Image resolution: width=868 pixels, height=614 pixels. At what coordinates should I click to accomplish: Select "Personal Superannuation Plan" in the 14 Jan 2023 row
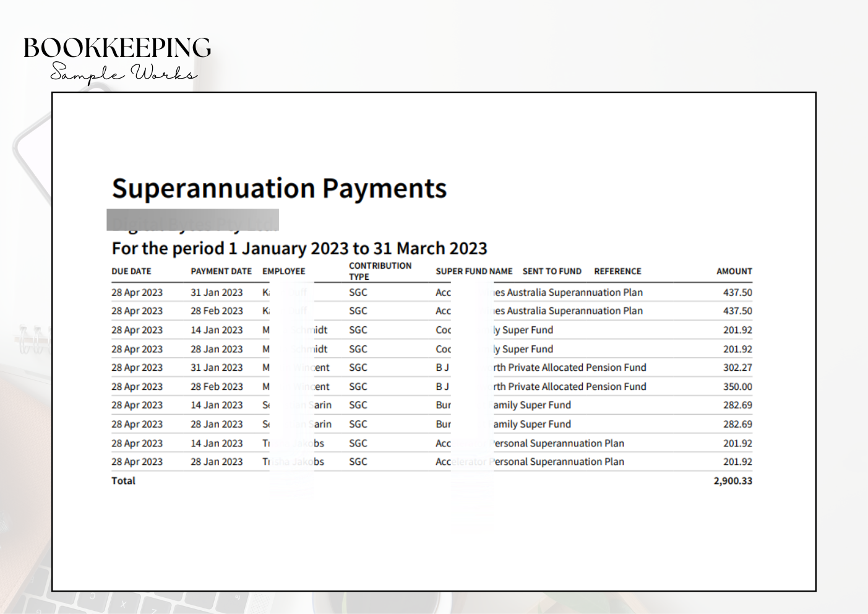pyautogui.click(x=557, y=444)
